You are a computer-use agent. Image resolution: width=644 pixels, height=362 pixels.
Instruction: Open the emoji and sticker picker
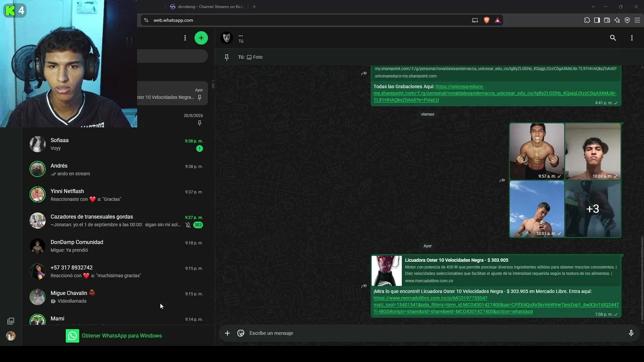click(x=241, y=333)
